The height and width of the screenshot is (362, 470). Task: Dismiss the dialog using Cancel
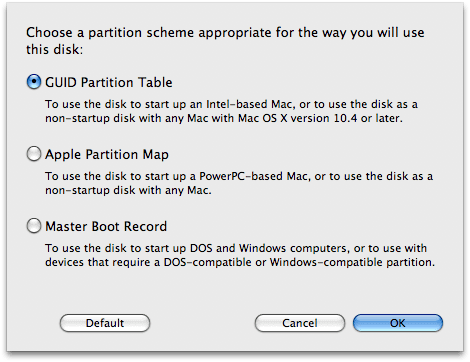[300, 323]
